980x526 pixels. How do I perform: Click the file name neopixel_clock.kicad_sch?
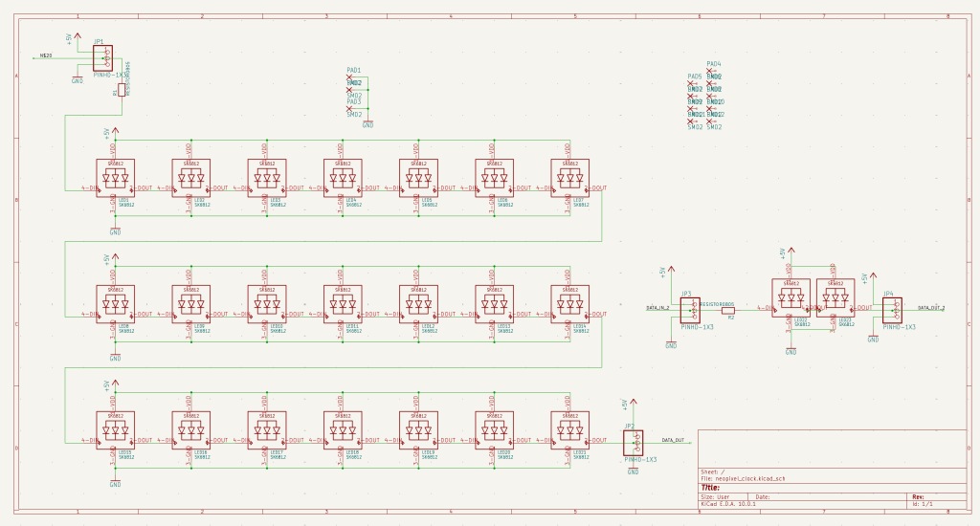pyautogui.click(x=750, y=479)
